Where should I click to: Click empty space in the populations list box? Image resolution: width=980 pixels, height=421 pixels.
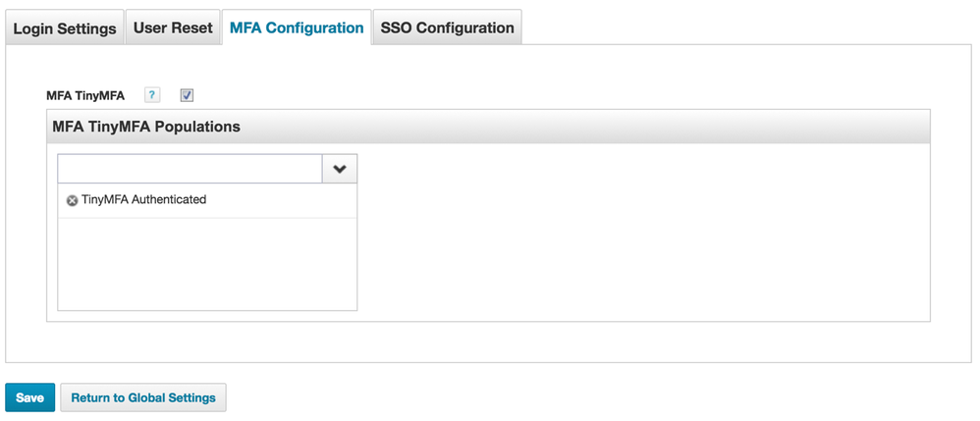pyautogui.click(x=206, y=265)
